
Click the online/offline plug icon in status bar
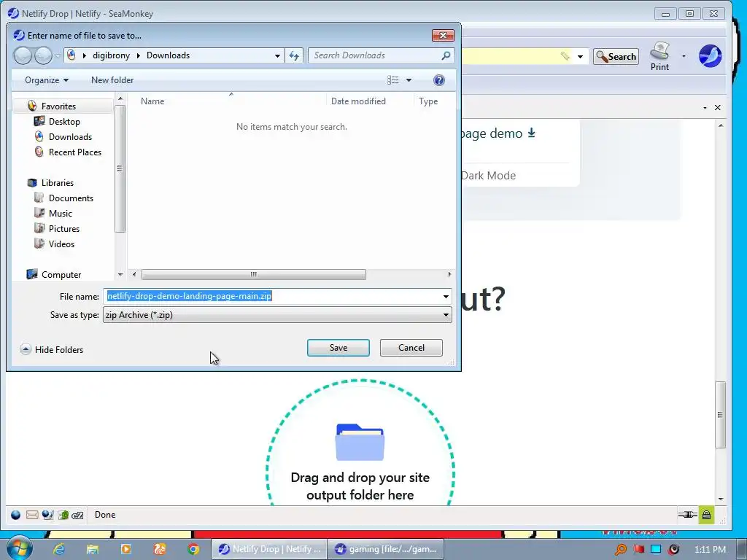click(x=687, y=514)
